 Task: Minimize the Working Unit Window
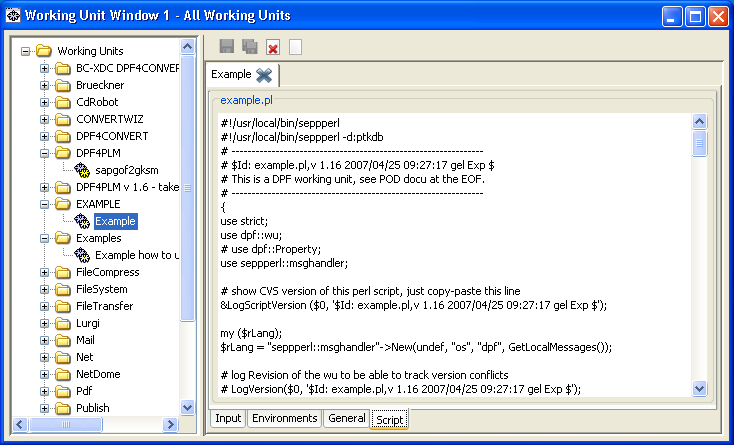click(672, 17)
